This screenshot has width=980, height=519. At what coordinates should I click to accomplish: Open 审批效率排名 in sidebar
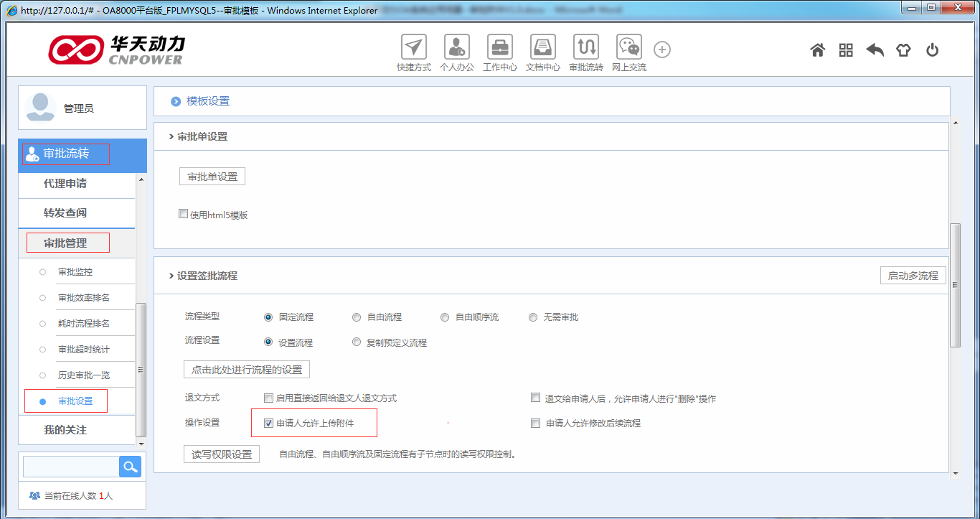click(84, 298)
